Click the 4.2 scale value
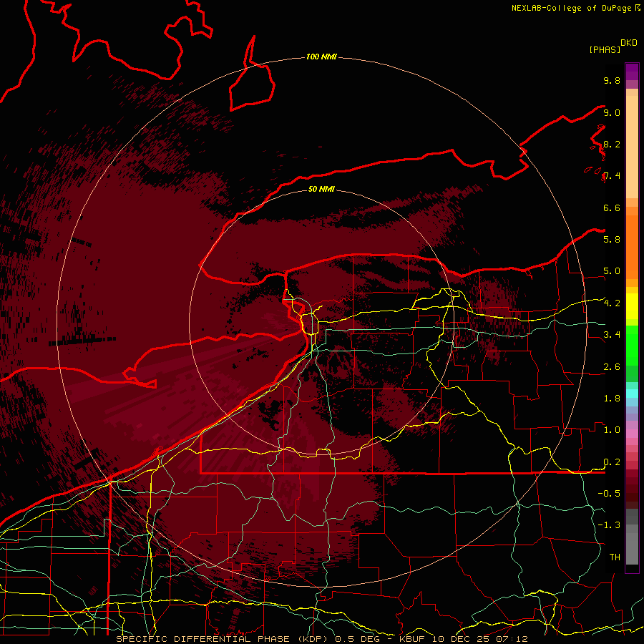Viewport: 644px width, 644px height. (x=612, y=303)
